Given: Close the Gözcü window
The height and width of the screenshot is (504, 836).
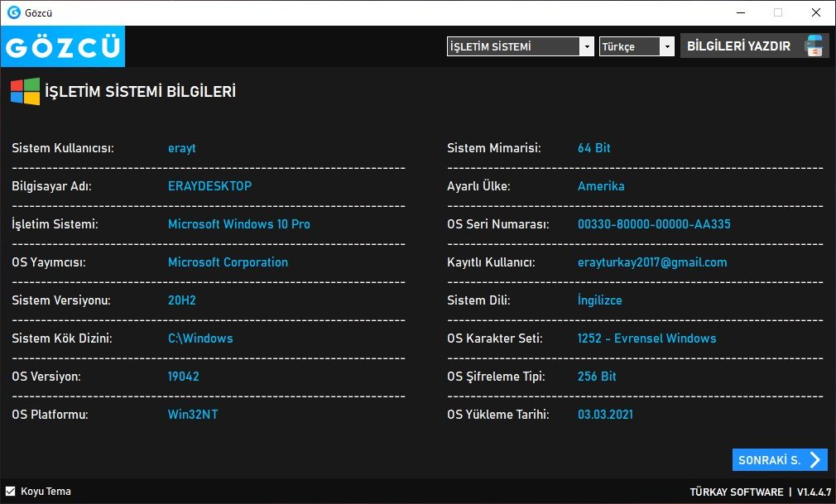Looking at the screenshot, I should [816, 12].
